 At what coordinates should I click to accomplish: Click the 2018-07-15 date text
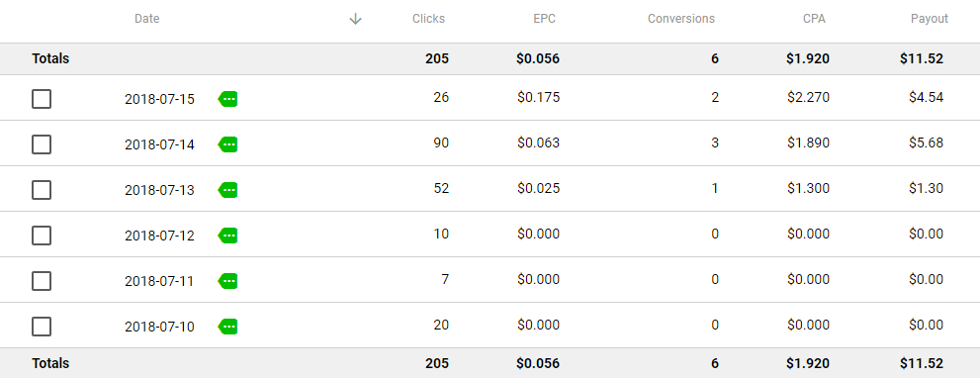pyautogui.click(x=159, y=99)
